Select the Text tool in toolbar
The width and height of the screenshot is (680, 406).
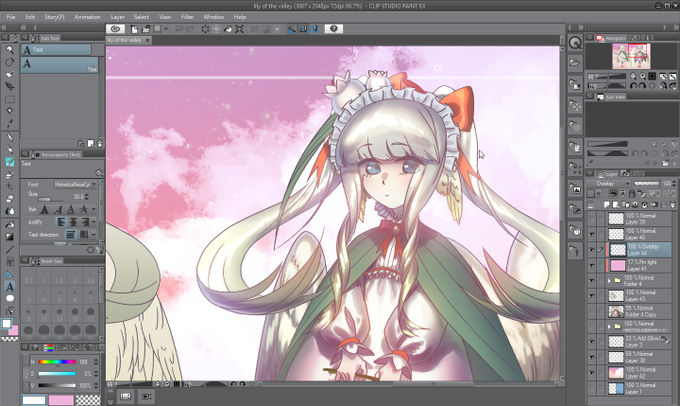(x=10, y=286)
